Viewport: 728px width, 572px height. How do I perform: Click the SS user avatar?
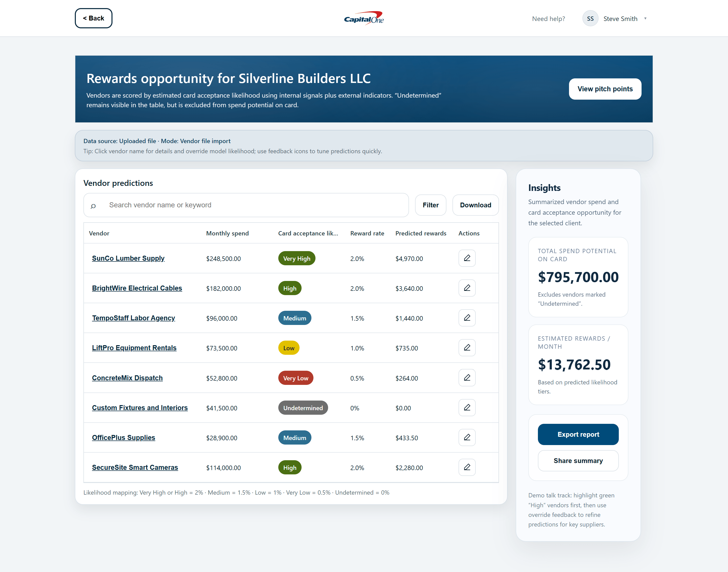coord(590,18)
